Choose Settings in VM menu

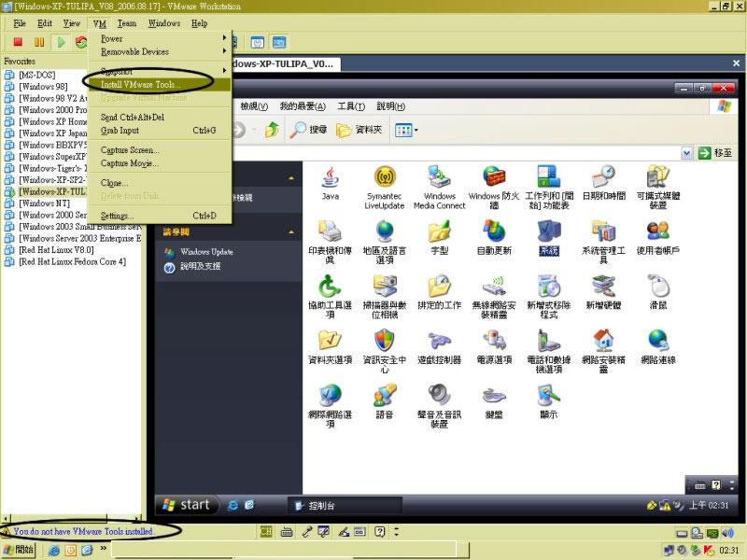(160, 216)
